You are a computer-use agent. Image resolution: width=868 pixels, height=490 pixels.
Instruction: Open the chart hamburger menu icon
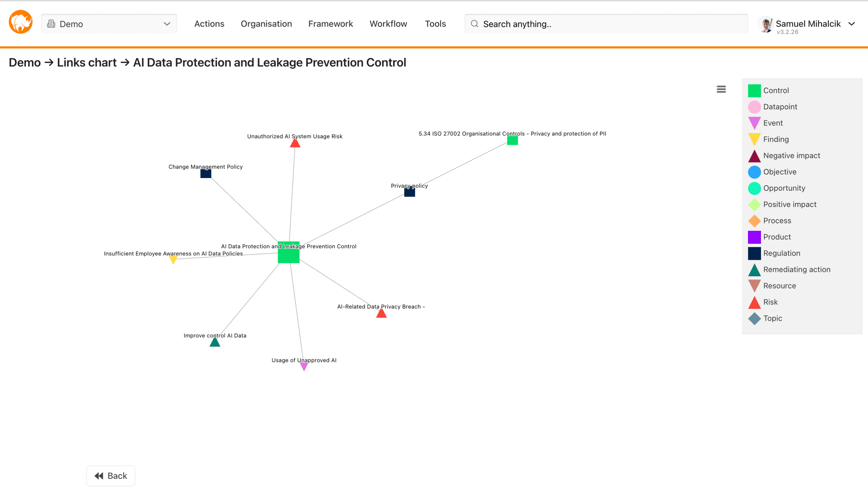[721, 89]
